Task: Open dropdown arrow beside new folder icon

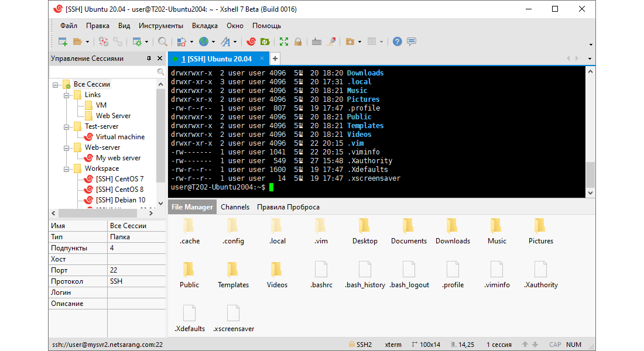Action: [x=360, y=42]
